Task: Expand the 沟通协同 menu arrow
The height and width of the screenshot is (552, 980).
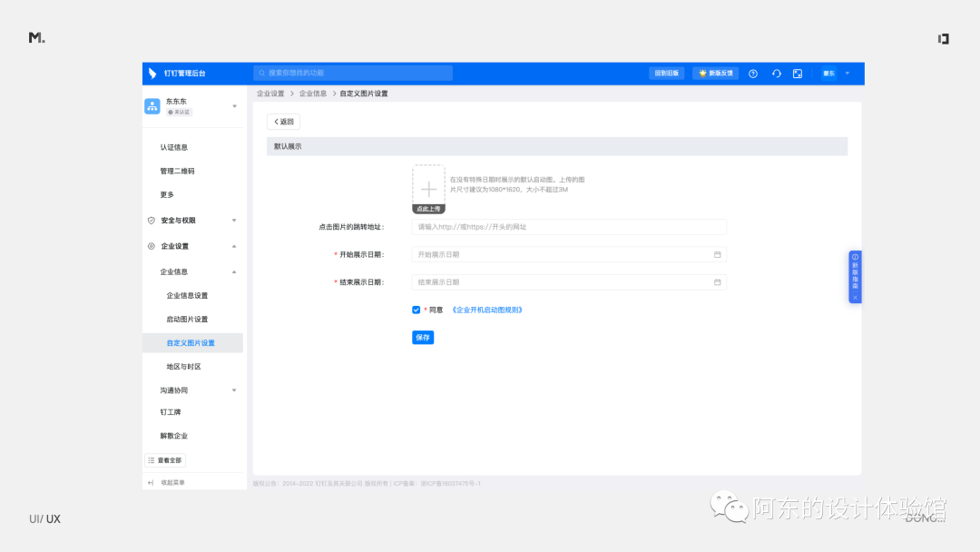Action: 234,390
